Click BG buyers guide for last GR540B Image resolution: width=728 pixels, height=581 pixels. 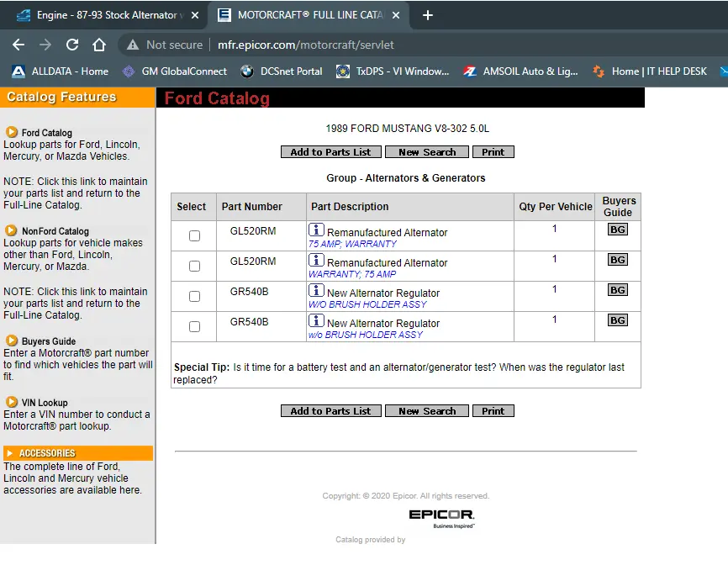pos(618,320)
